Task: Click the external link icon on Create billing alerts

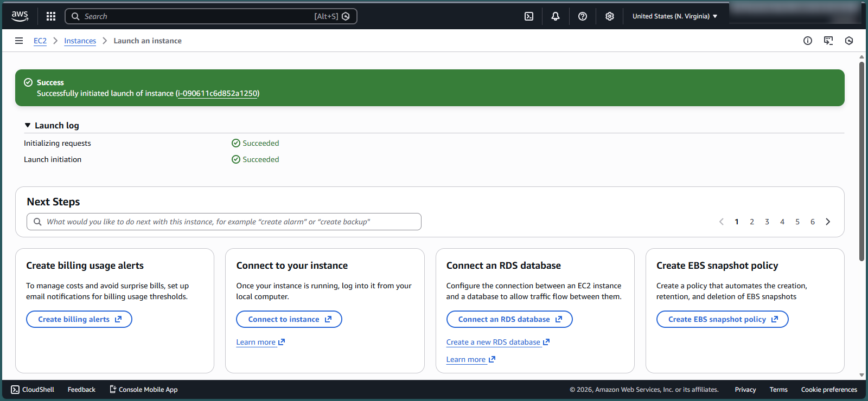Action: click(x=118, y=319)
